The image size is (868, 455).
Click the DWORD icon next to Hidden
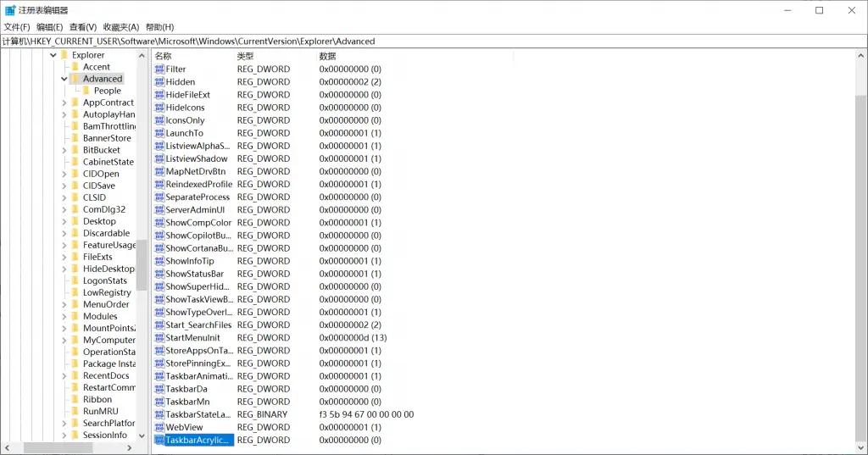pyautogui.click(x=159, y=82)
